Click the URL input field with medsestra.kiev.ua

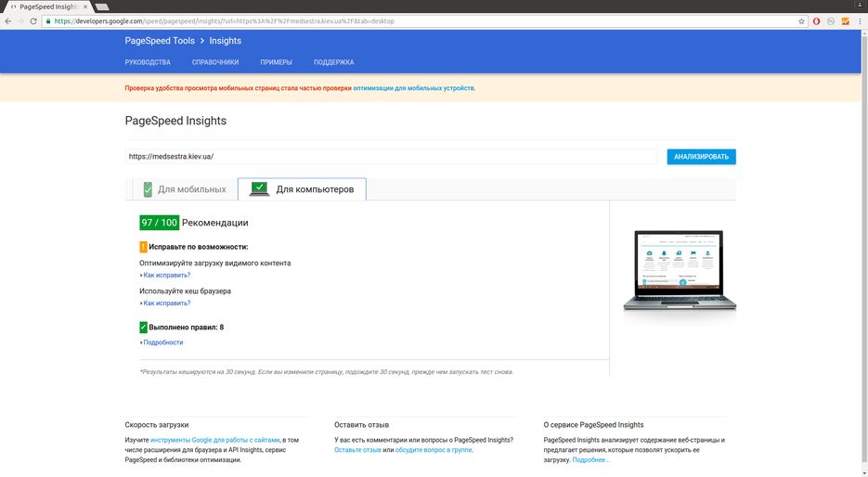coord(391,157)
